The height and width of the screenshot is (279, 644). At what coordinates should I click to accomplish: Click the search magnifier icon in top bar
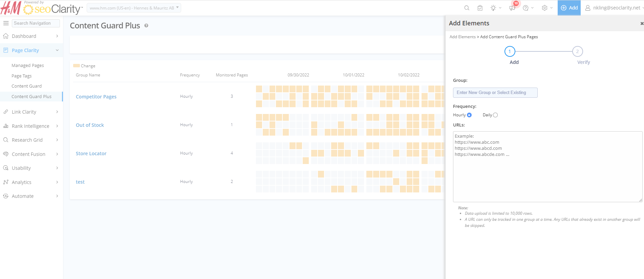pyautogui.click(x=467, y=8)
